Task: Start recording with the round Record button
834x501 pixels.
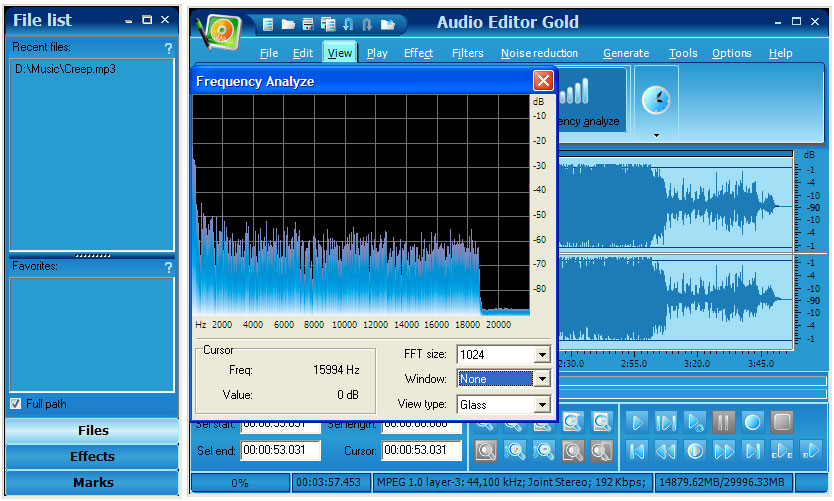Action: click(752, 423)
